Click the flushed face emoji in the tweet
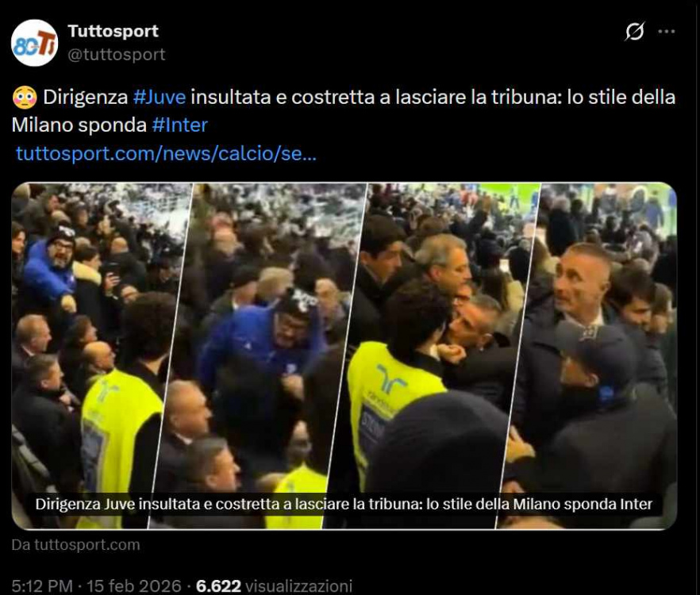The width and height of the screenshot is (700, 595). pyautogui.click(x=25, y=98)
